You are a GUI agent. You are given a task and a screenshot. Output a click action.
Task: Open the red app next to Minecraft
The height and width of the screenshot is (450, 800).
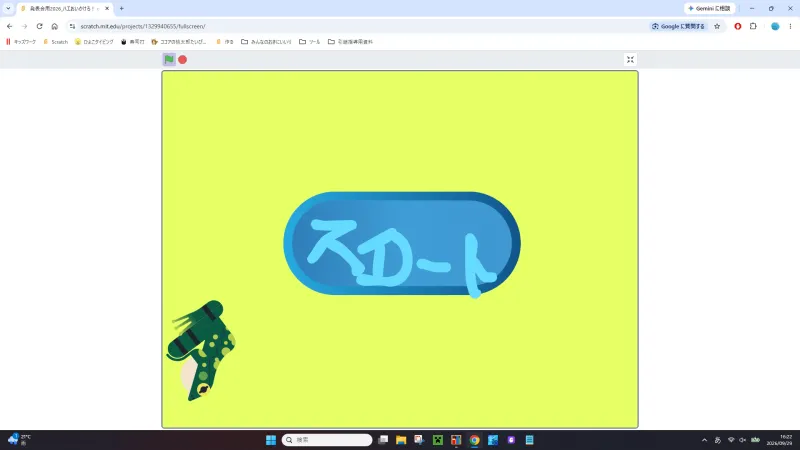[456, 440]
